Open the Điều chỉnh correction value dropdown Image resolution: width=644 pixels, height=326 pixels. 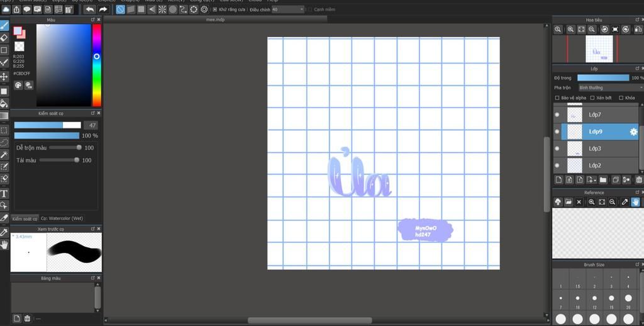coord(288,9)
